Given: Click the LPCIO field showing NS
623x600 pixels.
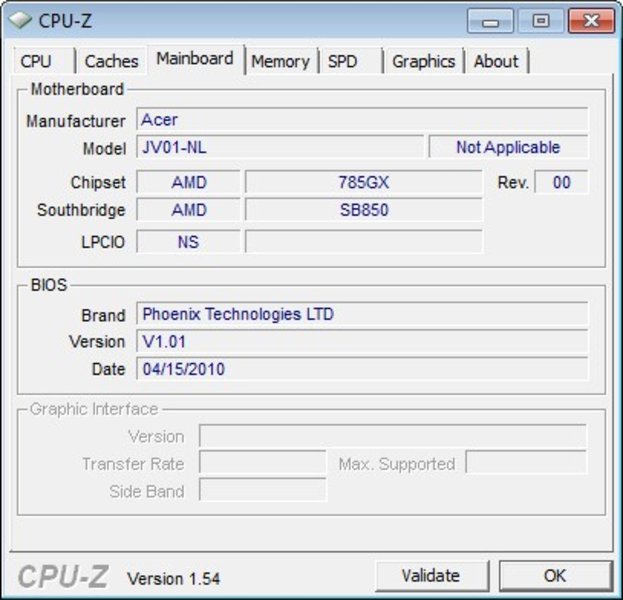Looking at the screenshot, I should pos(188,241).
